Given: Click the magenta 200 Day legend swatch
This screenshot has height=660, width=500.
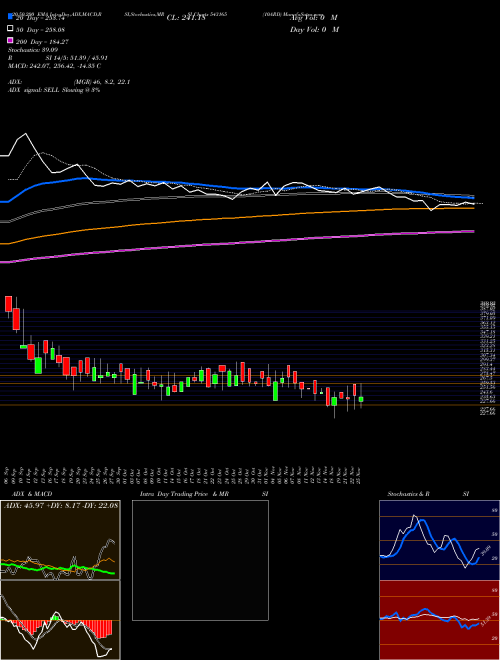Looking at the screenshot, I should tap(11, 41).
